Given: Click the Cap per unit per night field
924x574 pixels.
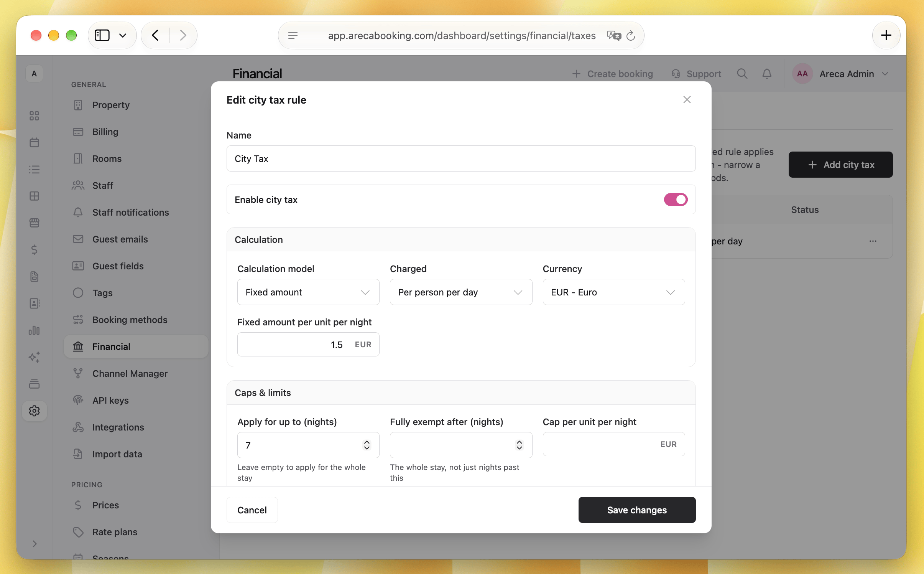Looking at the screenshot, I should click(613, 444).
